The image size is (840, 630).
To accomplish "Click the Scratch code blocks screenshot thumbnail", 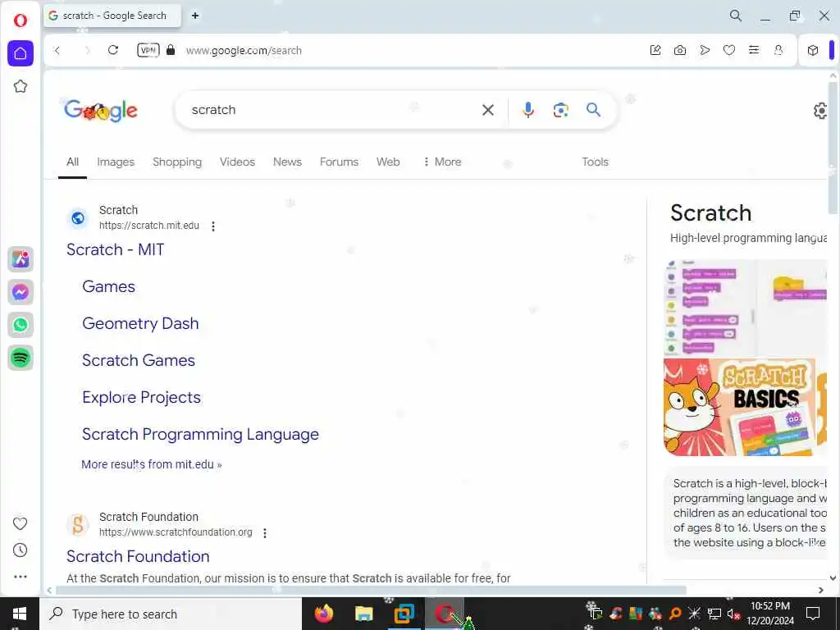I will (745, 308).
